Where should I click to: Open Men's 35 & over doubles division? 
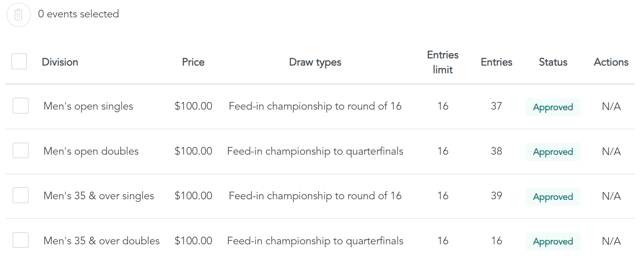[x=102, y=241]
